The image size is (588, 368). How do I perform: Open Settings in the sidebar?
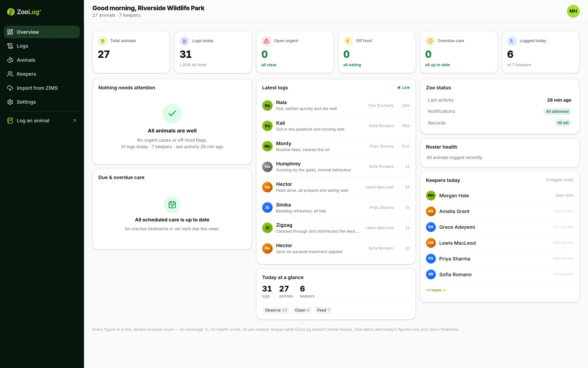[x=42, y=102]
